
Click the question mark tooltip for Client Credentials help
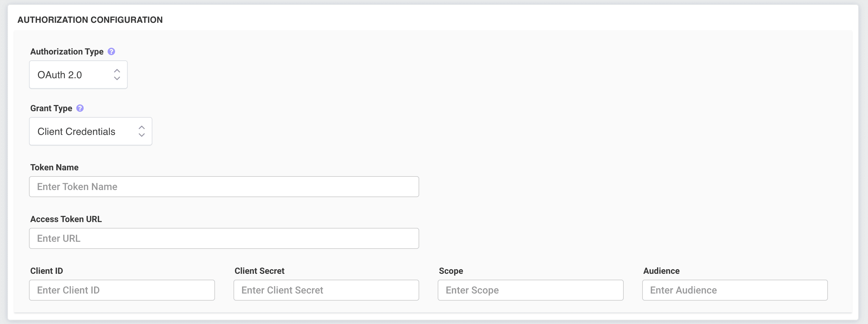coord(80,108)
